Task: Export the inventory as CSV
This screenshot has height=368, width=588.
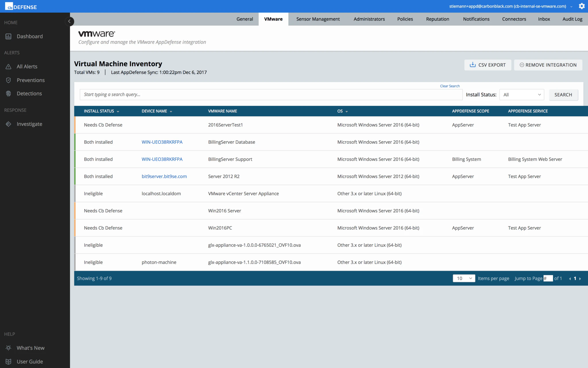Action: pyautogui.click(x=488, y=65)
